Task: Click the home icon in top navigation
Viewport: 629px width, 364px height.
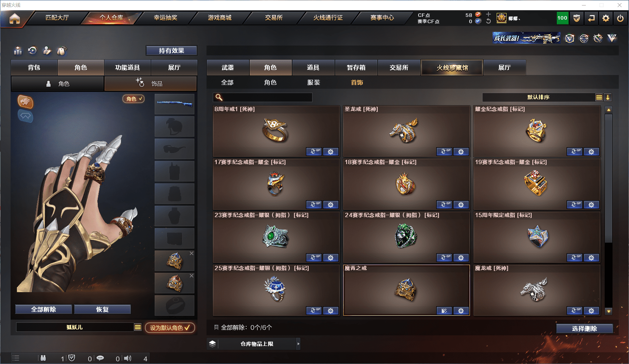Action: (x=15, y=18)
